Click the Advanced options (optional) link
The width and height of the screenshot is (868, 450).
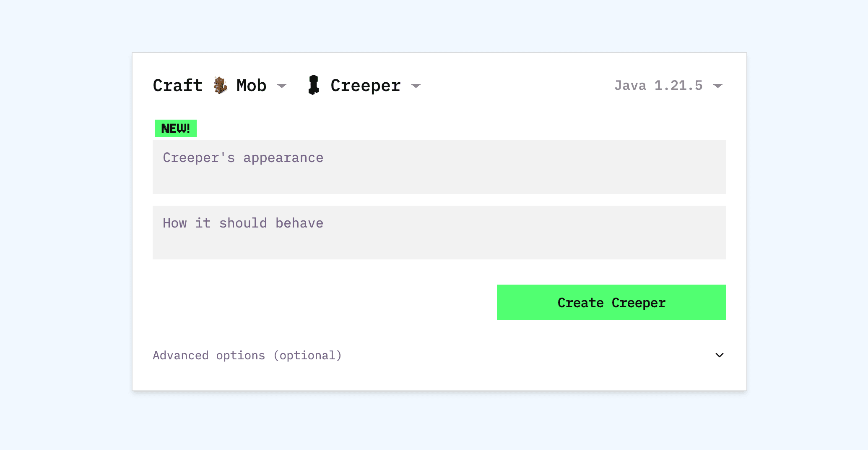point(247,355)
